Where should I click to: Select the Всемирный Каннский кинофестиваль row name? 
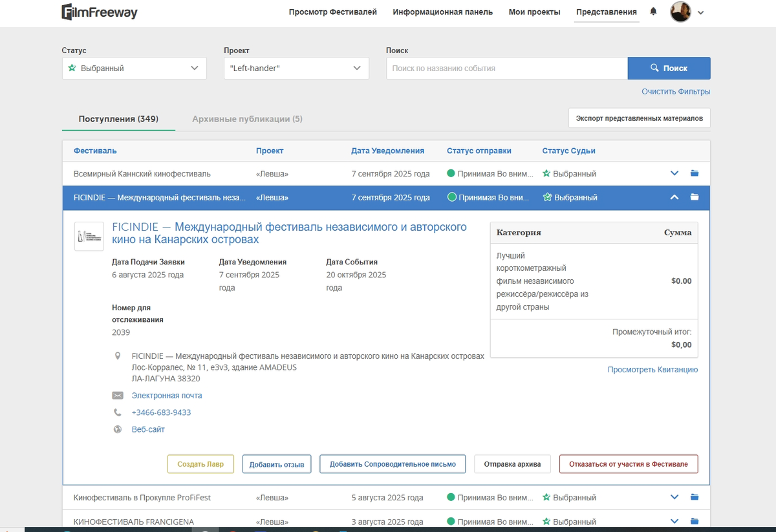coord(142,173)
